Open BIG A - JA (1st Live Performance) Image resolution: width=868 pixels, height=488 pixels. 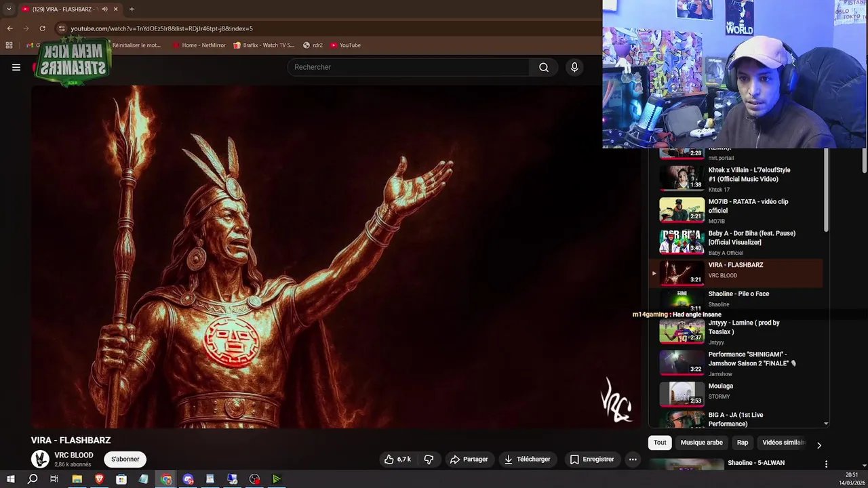(x=736, y=419)
